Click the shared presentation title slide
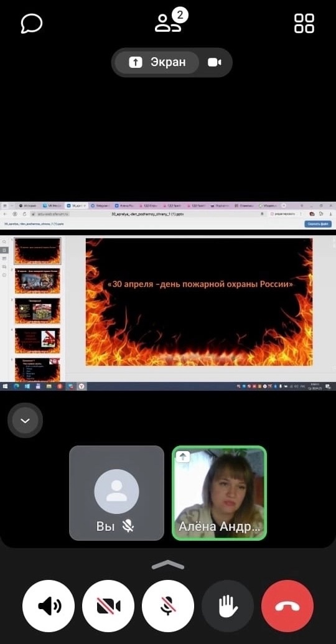 pyautogui.click(x=199, y=302)
